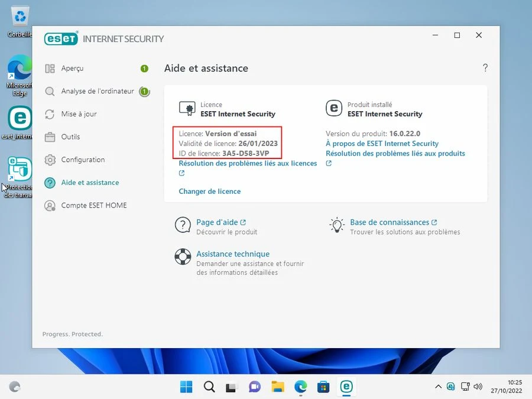
Task: Open Assistance technique link
Action: pos(233,254)
